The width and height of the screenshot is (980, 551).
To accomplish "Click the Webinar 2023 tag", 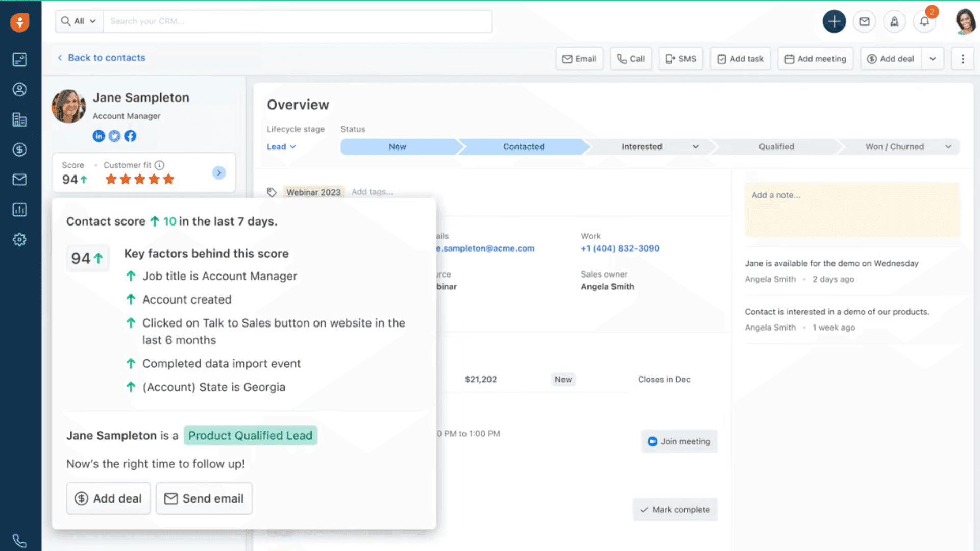I will coord(313,192).
